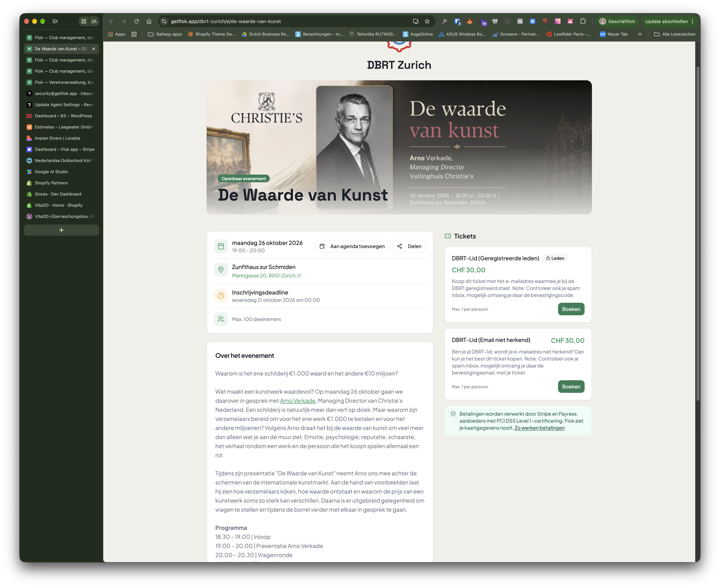The width and height of the screenshot is (720, 588).
Task: Add a new tab with the plus button
Action: click(x=61, y=230)
